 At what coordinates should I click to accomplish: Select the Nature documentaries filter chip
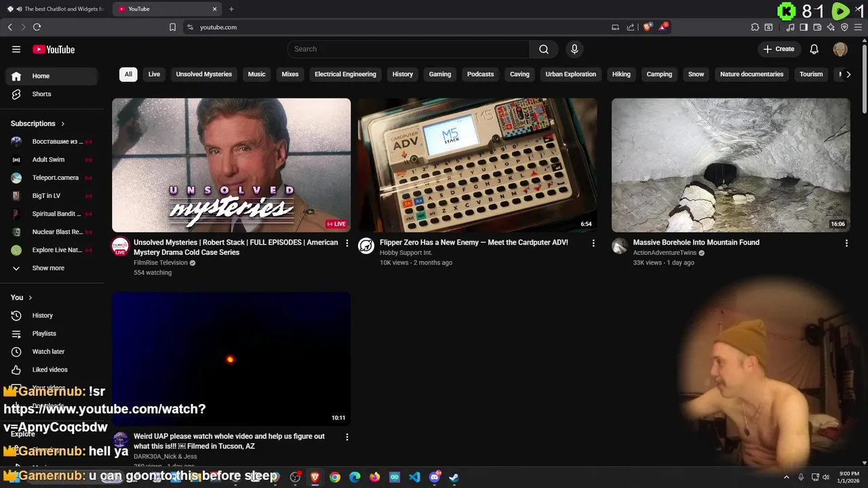(x=751, y=74)
